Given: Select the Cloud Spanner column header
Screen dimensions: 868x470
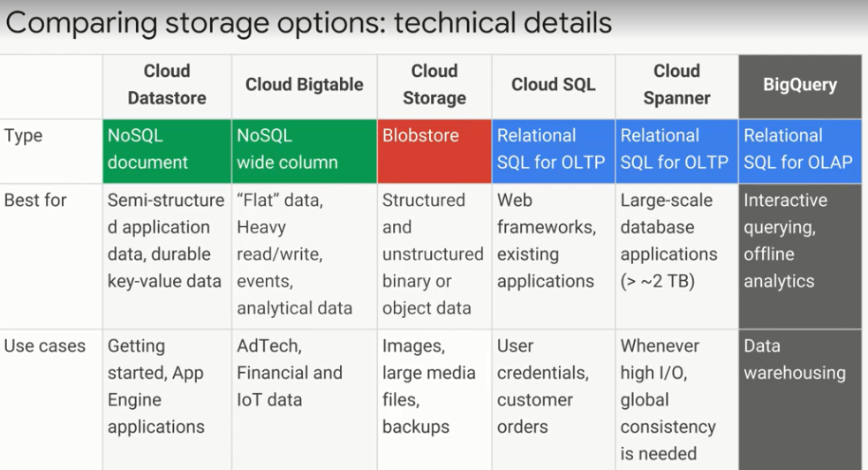Looking at the screenshot, I should (676, 85).
